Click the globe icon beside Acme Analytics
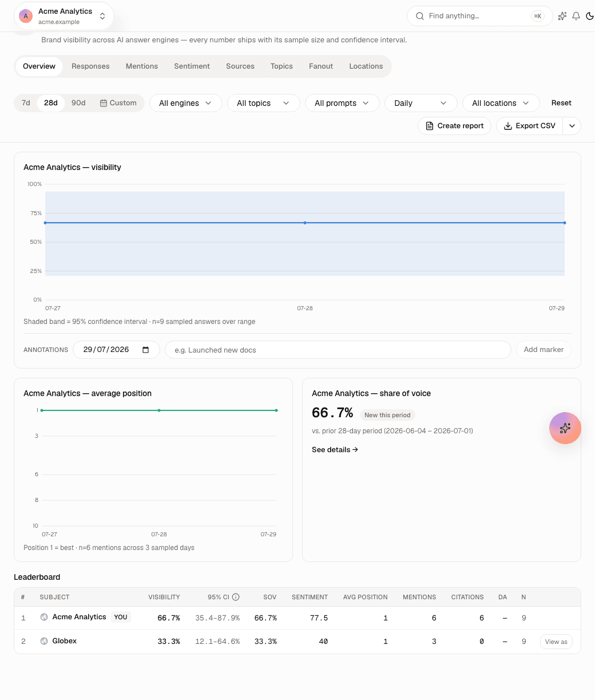Image resolution: width=595 pixels, height=700 pixels. click(x=44, y=617)
